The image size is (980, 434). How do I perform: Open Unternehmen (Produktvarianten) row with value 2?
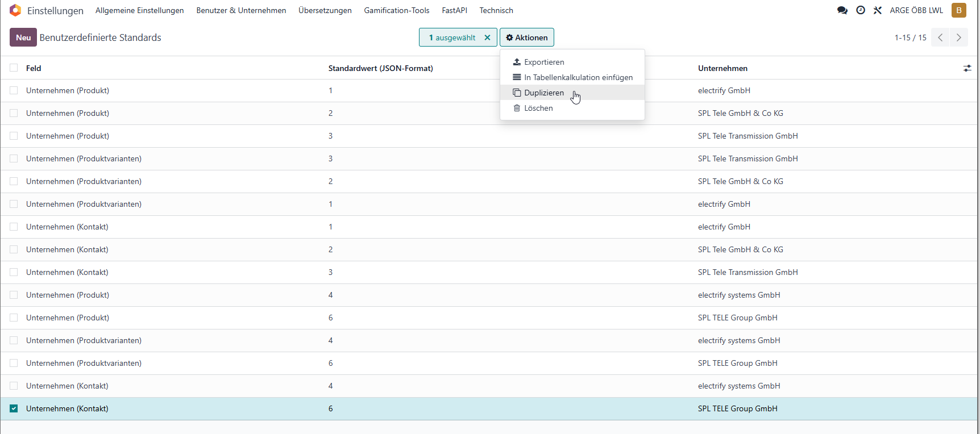pos(489,181)
